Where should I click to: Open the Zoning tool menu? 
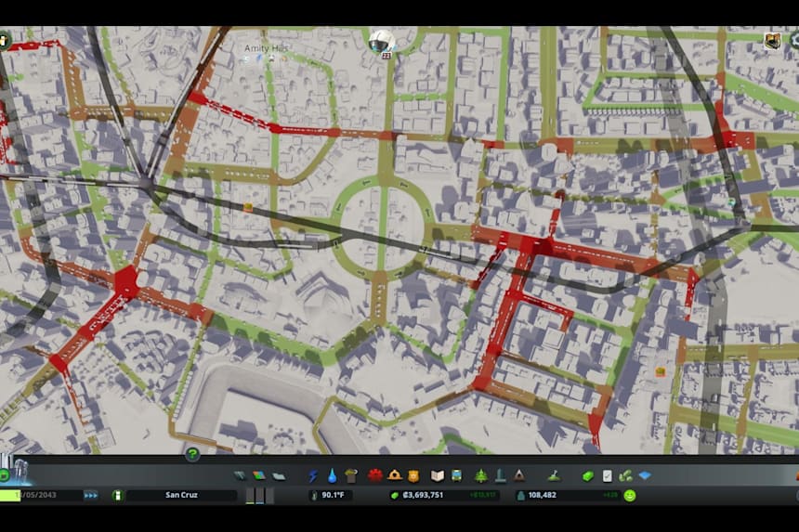coord(259,476)
